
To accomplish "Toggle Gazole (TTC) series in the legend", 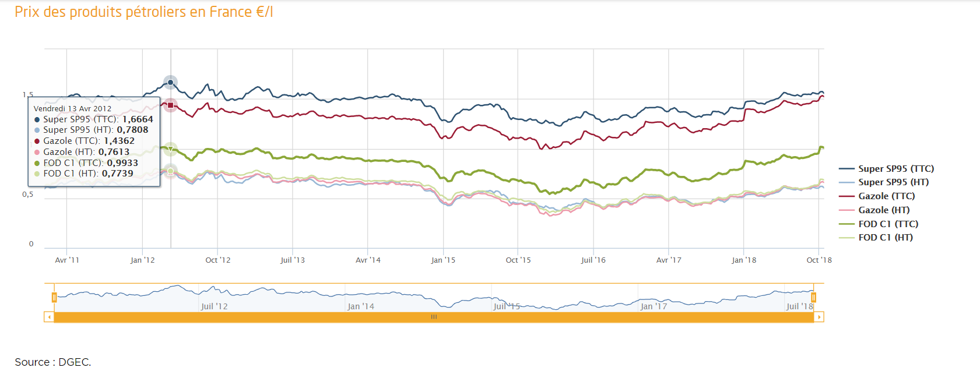I will point(886,196).
